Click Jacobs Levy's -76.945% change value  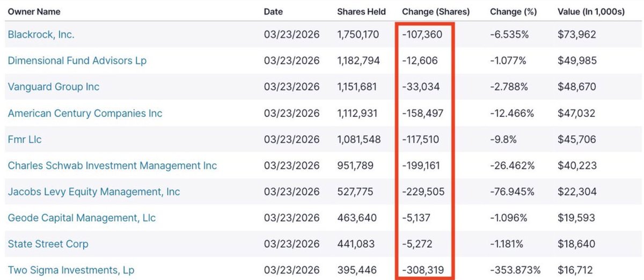513,191
